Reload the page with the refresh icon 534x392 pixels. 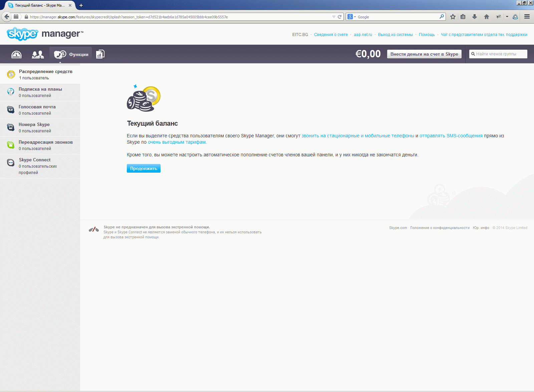point(340,17)
